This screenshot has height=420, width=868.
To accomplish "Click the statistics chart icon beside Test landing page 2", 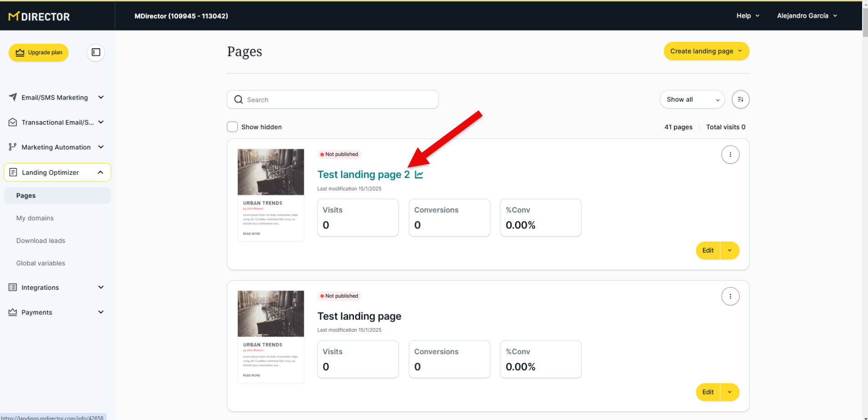I will pos(419,175).
